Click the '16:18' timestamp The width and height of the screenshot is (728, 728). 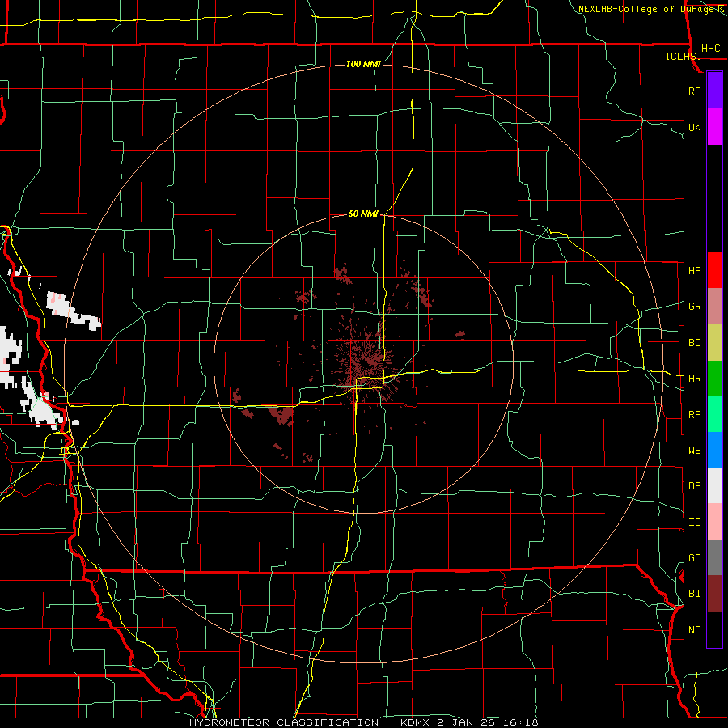(x=522, y=722)
